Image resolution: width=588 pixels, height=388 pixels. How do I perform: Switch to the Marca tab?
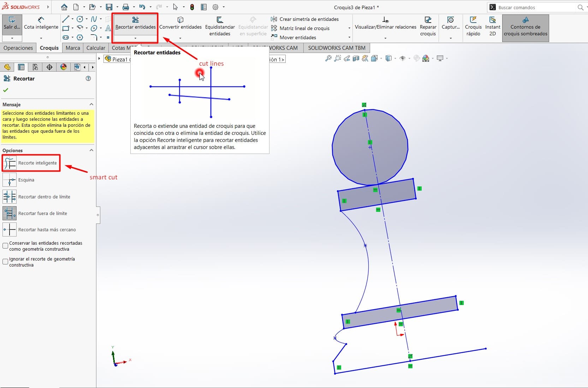(73, 48)
